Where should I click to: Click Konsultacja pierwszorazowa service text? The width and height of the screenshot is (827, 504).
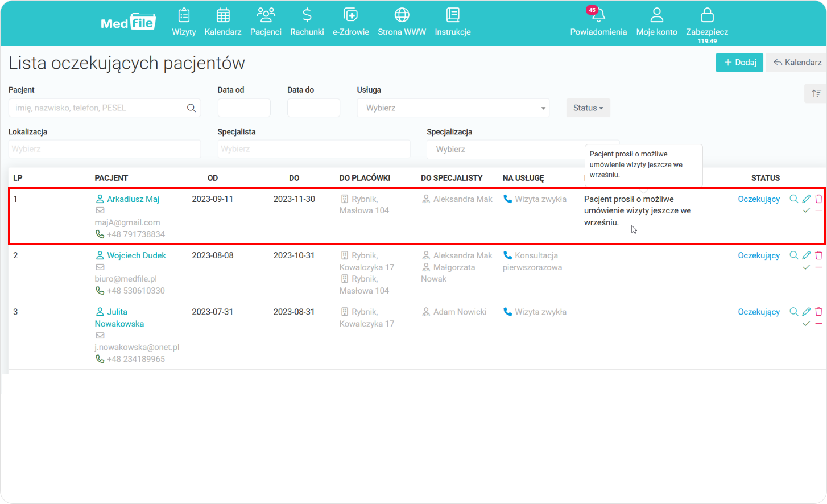(532, 261)
